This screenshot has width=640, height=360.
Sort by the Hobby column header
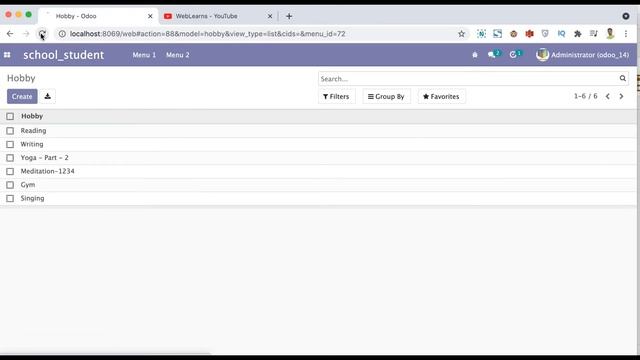click(32, 116)
